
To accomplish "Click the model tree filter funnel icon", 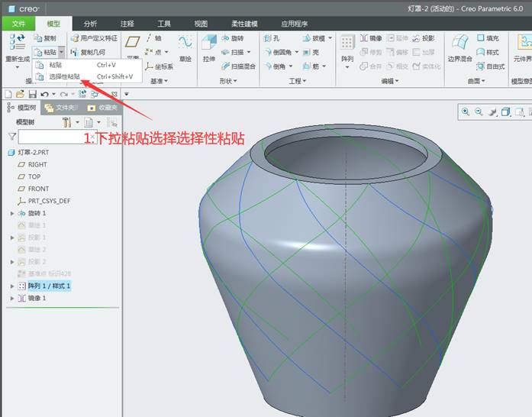I will click(12, 137).
